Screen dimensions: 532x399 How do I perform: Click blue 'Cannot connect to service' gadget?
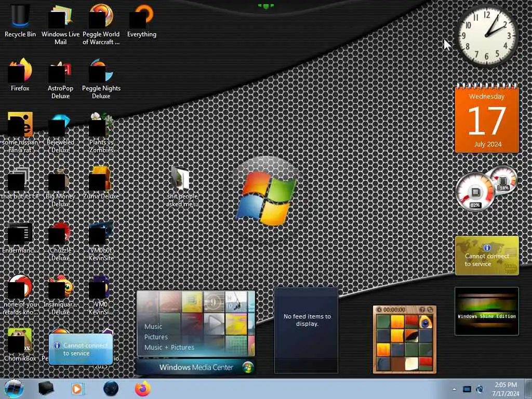pos(81,349)
